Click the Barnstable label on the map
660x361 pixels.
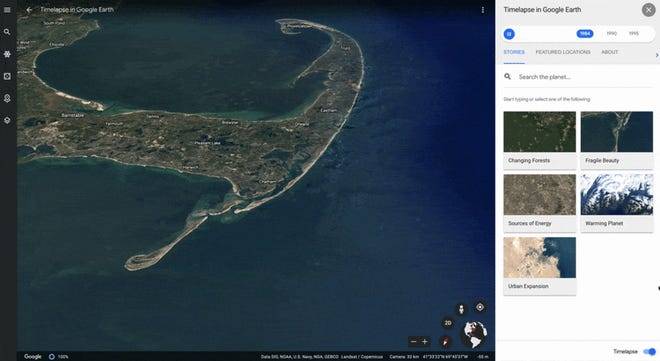point(73,115)
